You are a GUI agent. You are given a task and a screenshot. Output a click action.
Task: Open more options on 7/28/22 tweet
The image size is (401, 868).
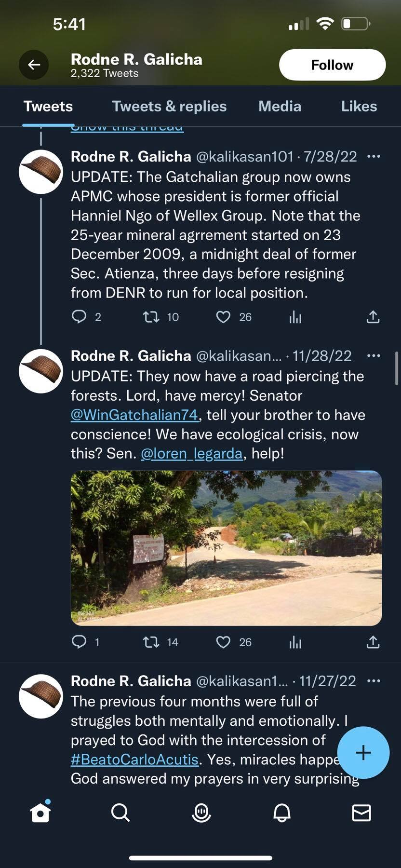point(374,156)
